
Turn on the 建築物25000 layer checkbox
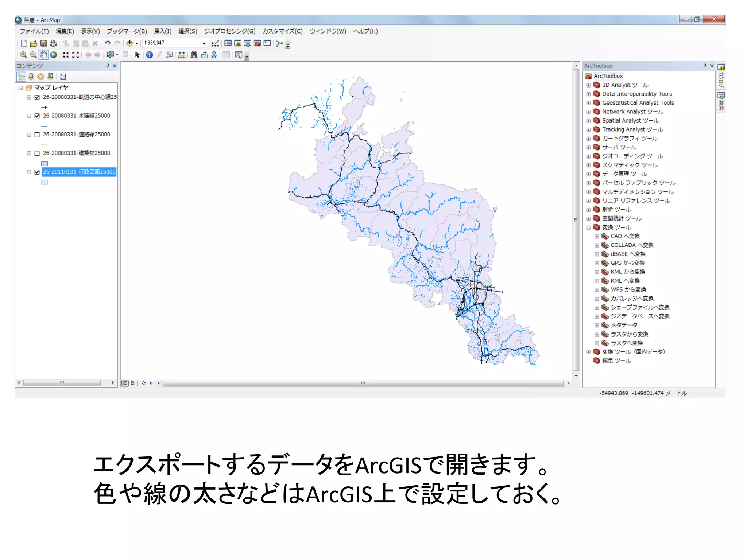[37, 153]
